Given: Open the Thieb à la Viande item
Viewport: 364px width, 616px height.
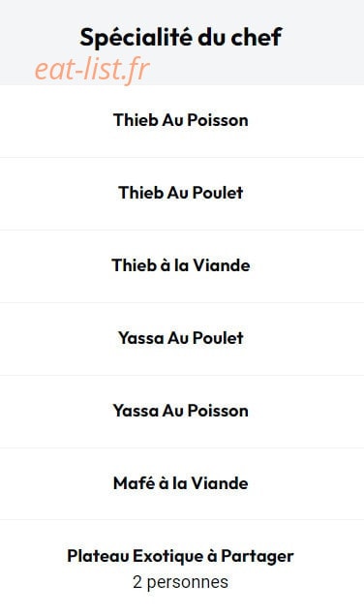Looking at the screenshot, I should (181, 265).
